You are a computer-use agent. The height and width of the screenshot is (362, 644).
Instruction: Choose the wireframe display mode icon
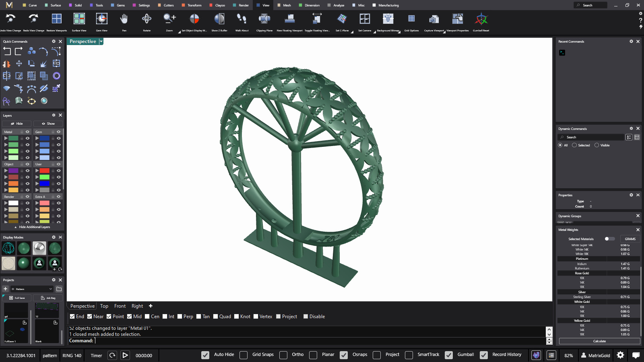point(8,248)
